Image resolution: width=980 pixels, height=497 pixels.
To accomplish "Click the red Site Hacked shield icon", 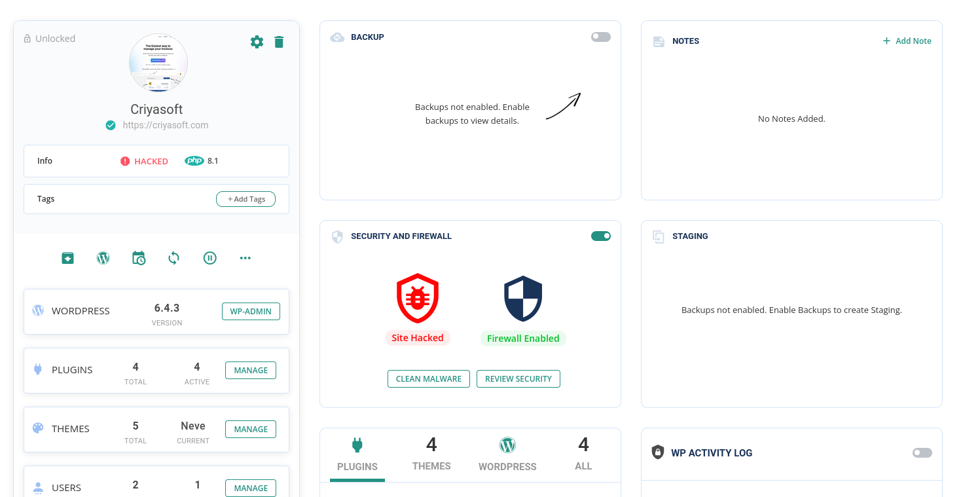I will tap(418, 299).
